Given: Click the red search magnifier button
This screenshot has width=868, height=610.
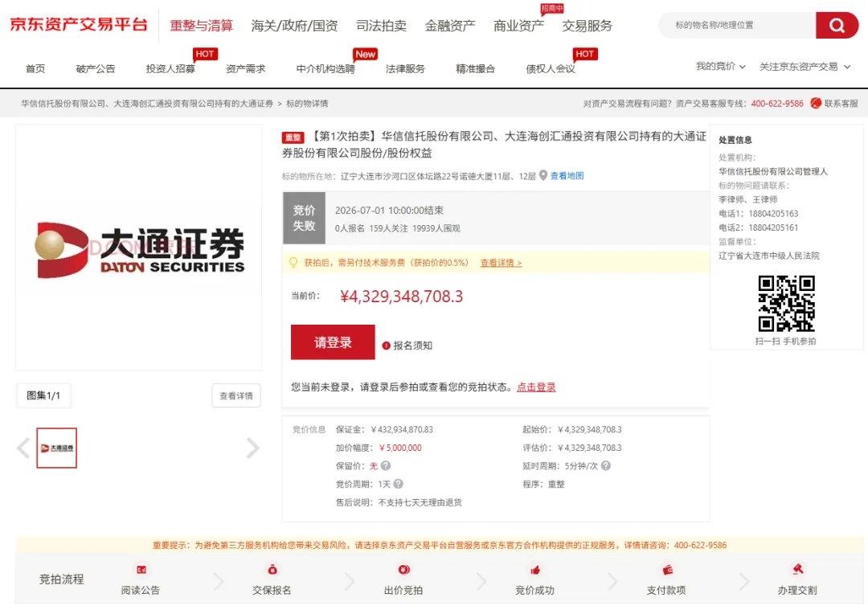Looking at the screenshot, I should [837, 25].
